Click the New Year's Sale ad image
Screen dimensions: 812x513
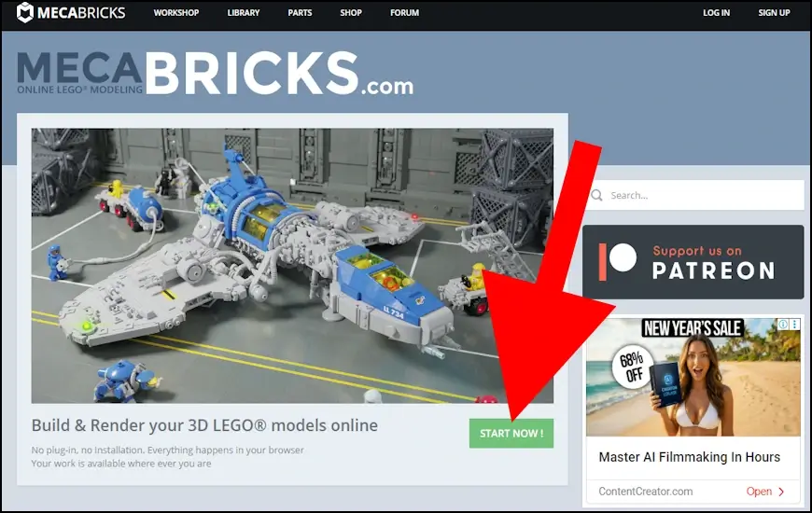693,377
